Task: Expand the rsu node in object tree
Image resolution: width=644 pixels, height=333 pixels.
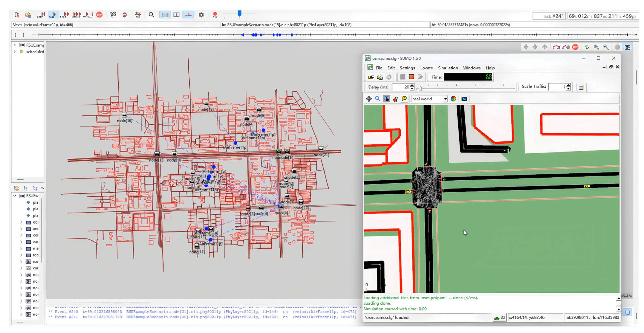Action: 21,262
